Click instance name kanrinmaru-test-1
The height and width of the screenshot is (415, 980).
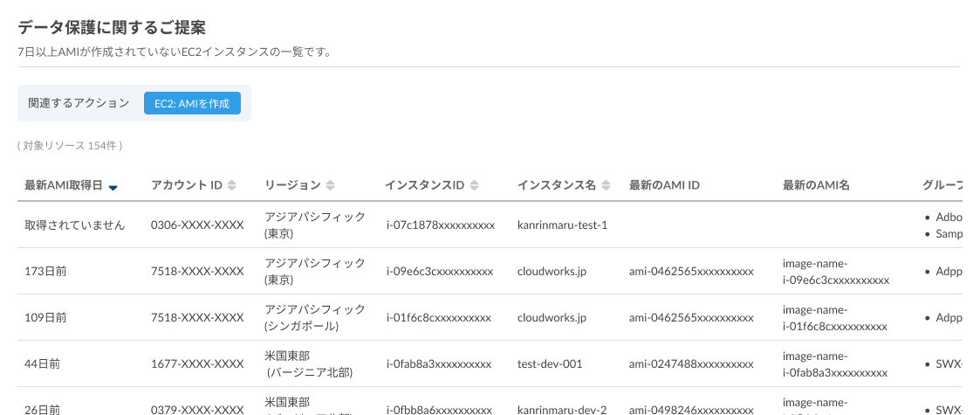click(x=562, y=225)
